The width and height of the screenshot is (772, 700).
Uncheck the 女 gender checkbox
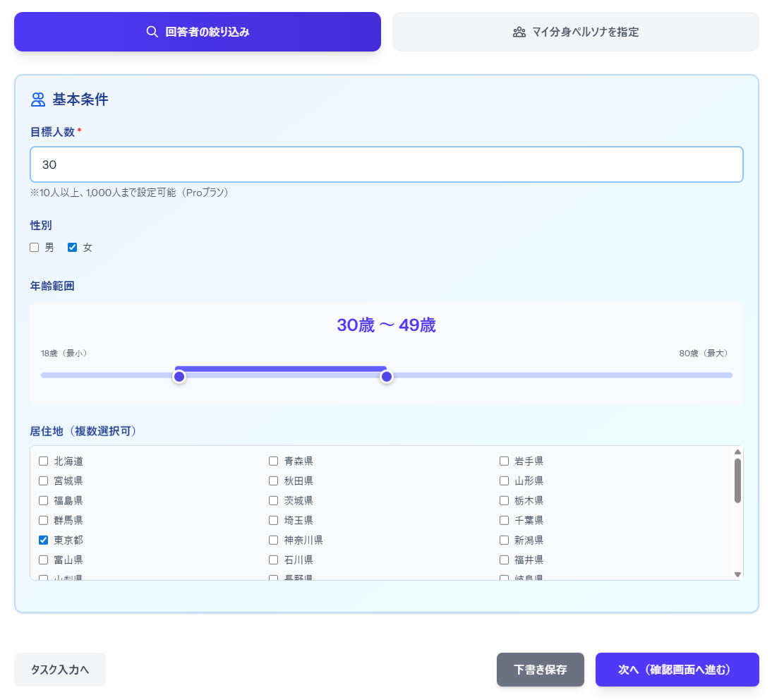72,247
